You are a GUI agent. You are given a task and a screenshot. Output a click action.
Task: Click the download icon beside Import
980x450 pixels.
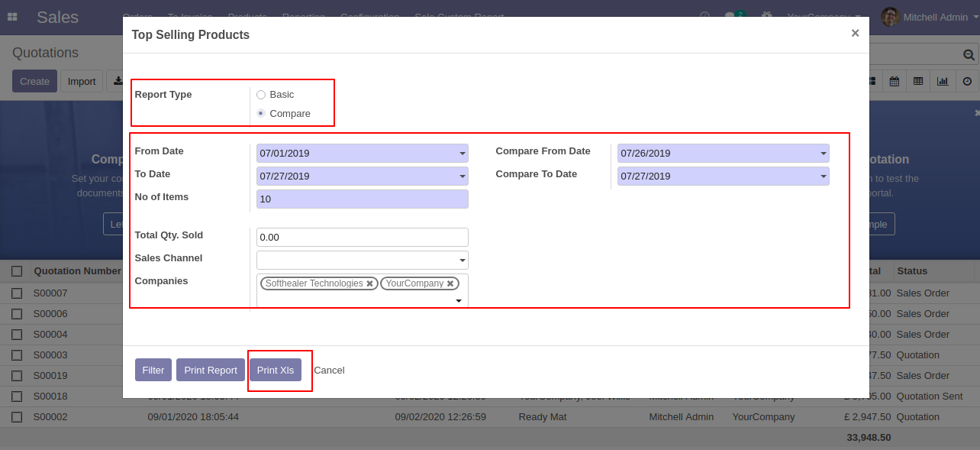[x=116, y=81]
